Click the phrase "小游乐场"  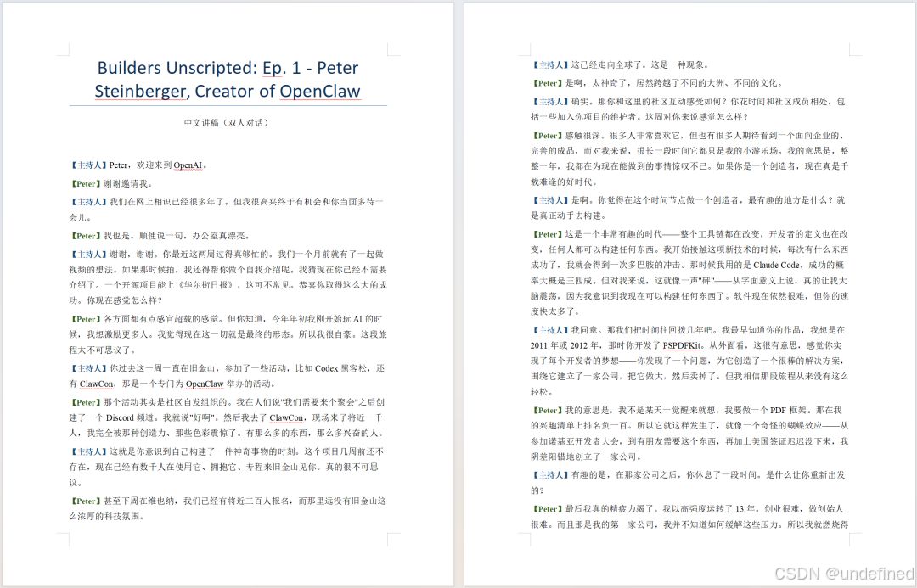tap(761, 151)
